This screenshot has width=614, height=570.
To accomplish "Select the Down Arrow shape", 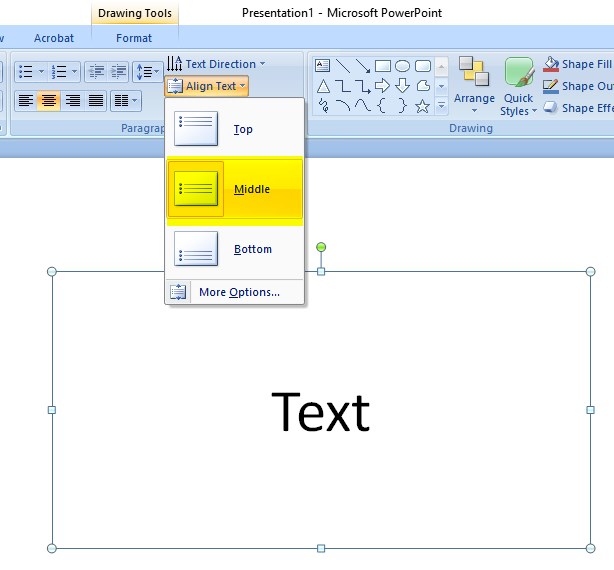I will [403, 86].
